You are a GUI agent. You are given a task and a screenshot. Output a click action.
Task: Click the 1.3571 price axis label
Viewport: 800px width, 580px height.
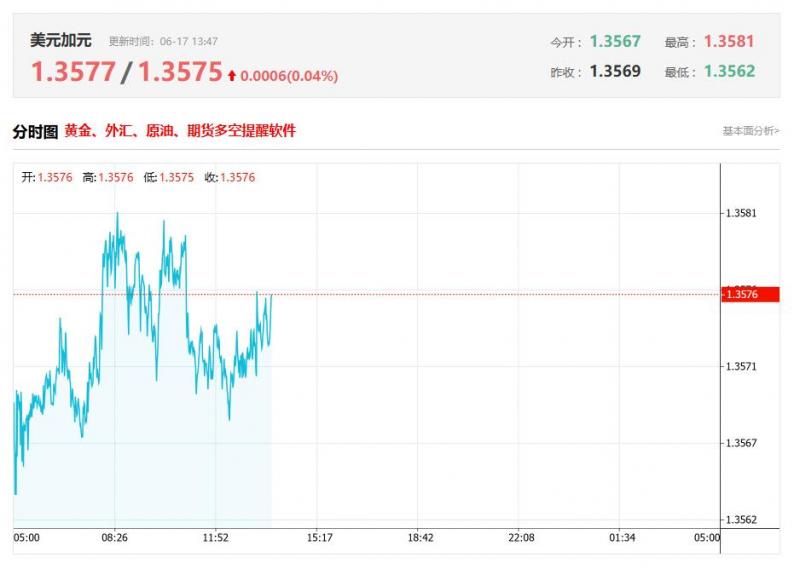coord(741,366)
